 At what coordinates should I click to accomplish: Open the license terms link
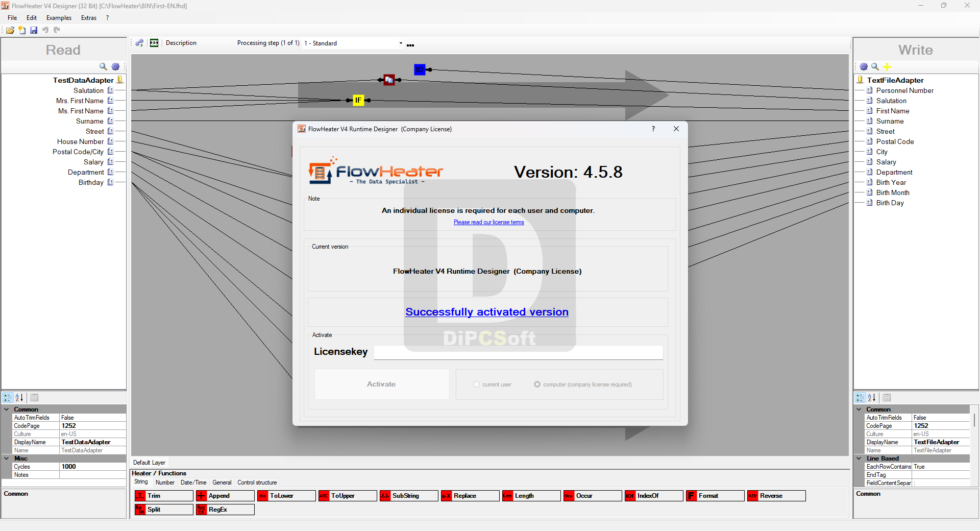point(488,222)
